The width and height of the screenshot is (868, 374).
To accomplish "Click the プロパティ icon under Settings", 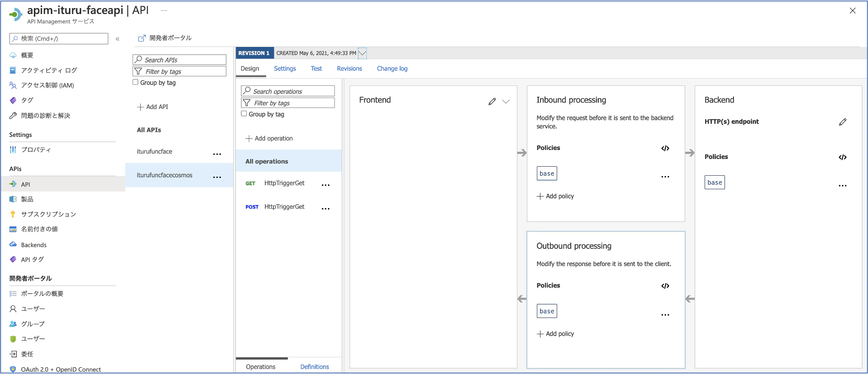I will pos(13,150).
